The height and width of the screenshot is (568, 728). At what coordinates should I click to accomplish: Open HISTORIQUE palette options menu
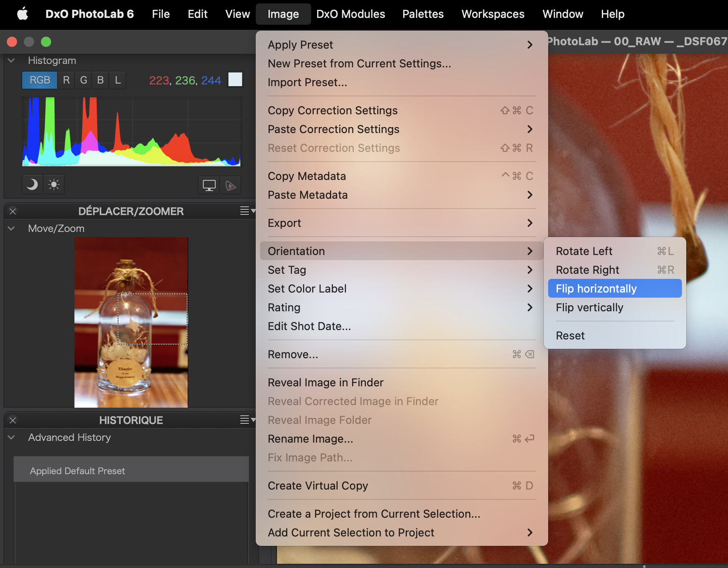[x=247, y=420]
